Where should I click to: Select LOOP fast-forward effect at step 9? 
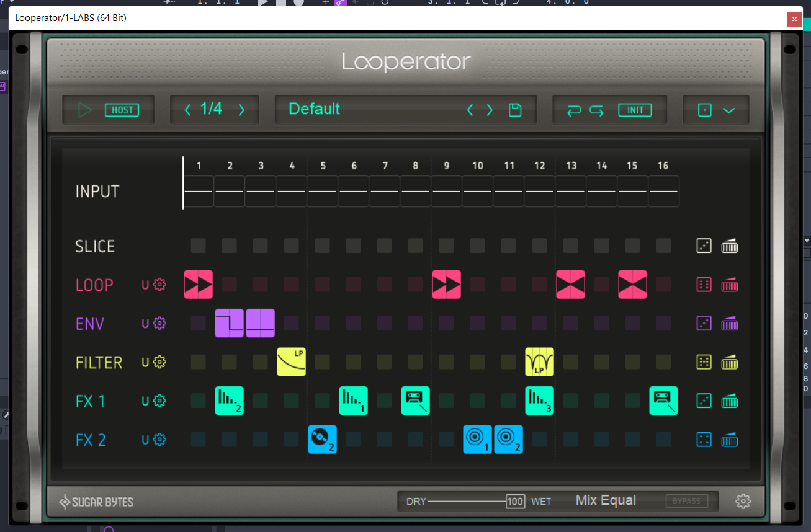(447, 285)
